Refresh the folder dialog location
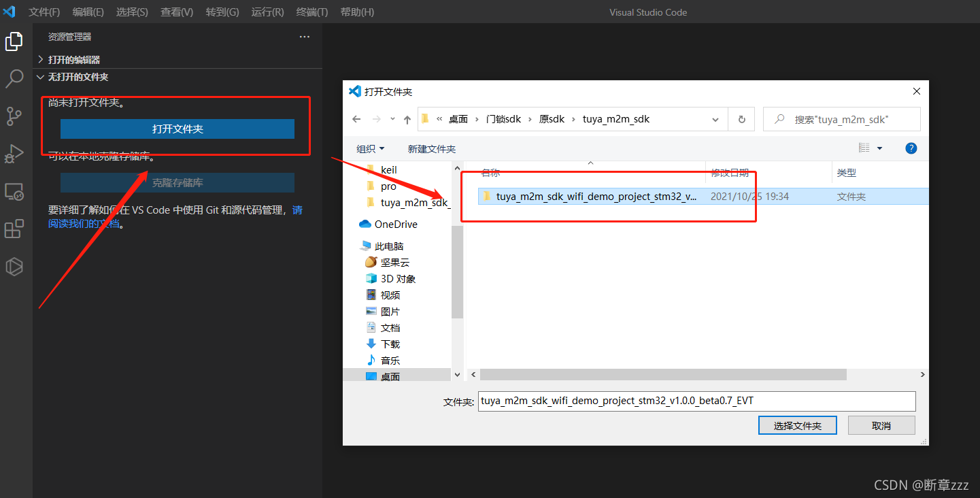980x498 pixels. [x=741, y=119]
